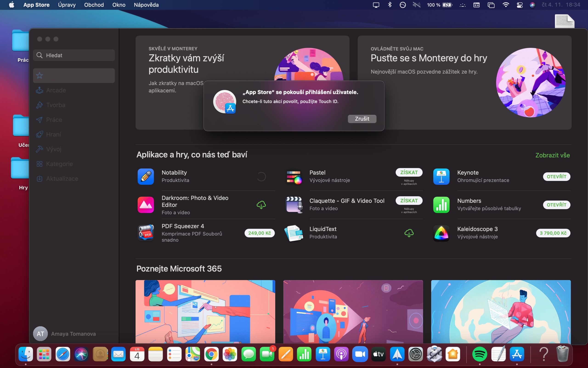Open the purple Microsoft 365 card

353,311
